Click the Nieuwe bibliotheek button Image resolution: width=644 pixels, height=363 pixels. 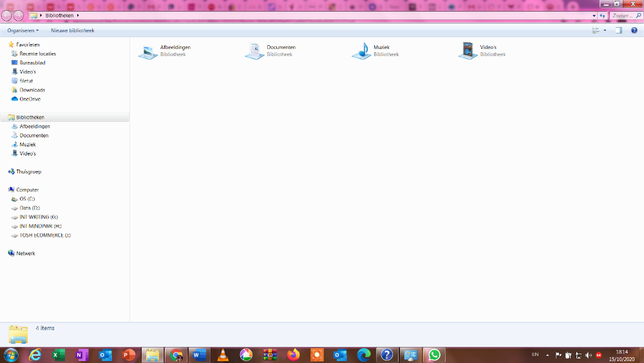click(73, 30)
